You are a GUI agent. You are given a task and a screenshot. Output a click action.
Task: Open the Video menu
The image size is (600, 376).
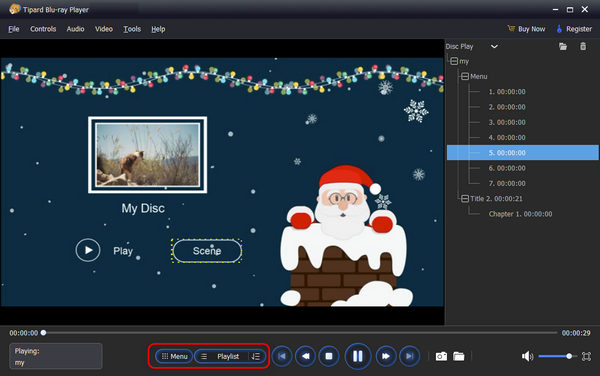(x=104, y=29)
